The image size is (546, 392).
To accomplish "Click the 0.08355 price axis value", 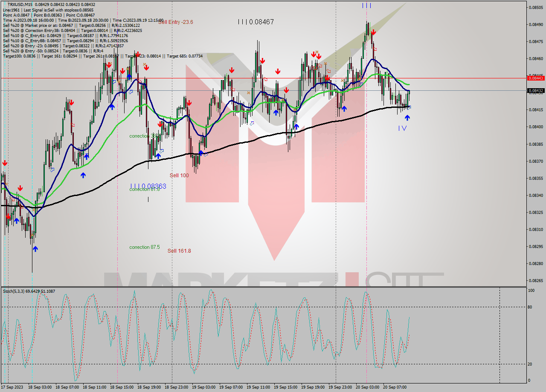I will (x=536, y=178).
